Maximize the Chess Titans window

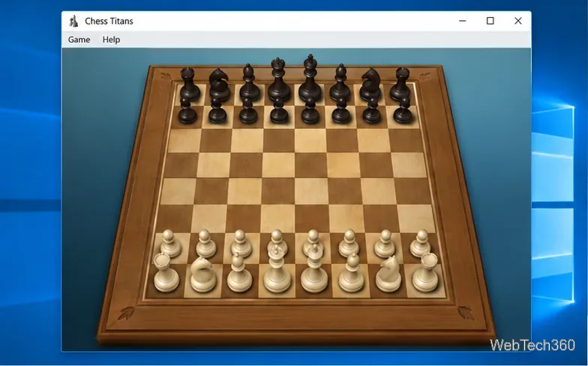pos(490,21)
